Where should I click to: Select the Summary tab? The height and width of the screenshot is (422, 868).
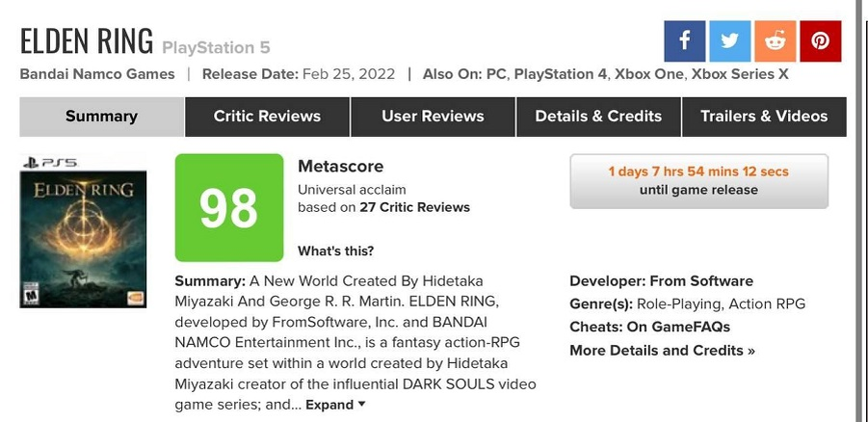click(101, 117)
